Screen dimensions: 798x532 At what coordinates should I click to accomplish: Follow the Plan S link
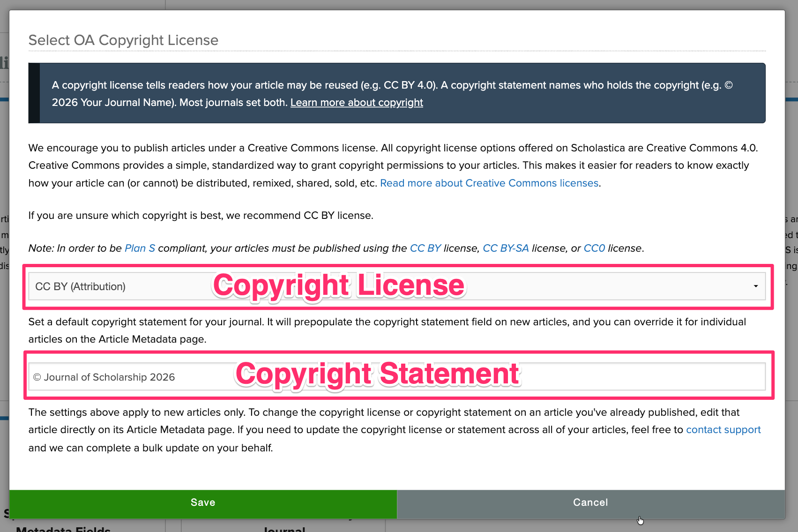[x=140, y=248]
